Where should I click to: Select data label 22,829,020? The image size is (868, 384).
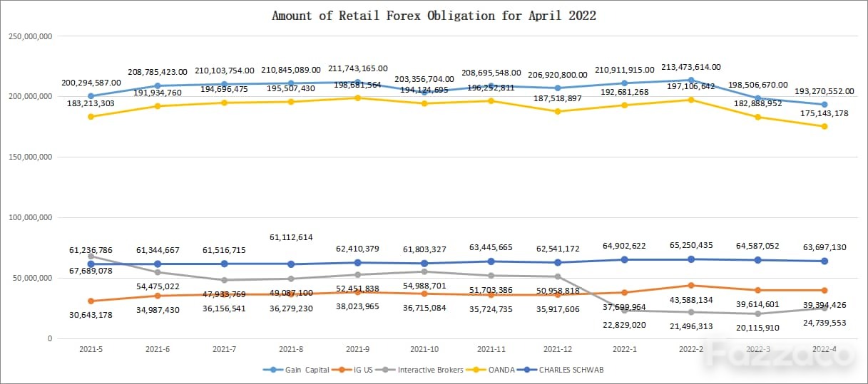point(624,325)
